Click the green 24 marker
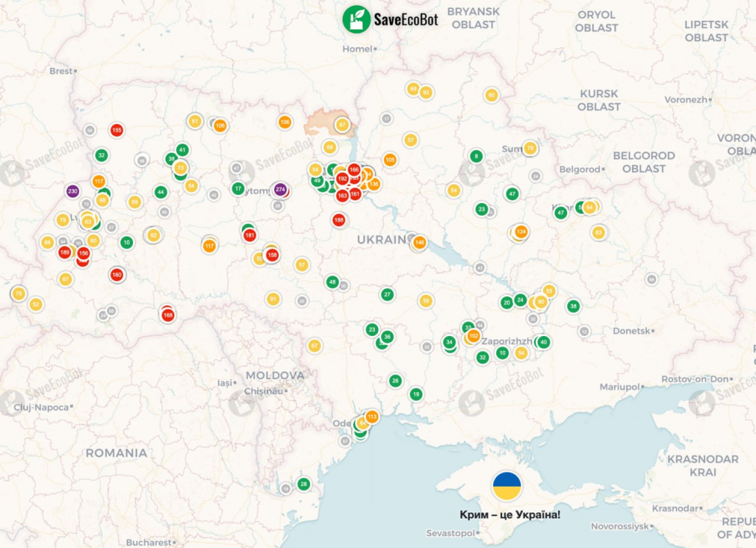This screenshot has width=756, height=548. click(520, 300)
